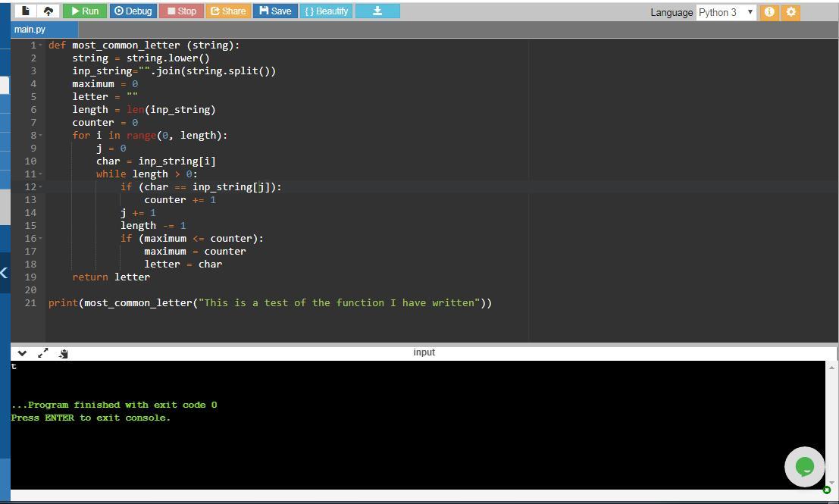Beautify the code formatting
Screen dimensions: 839x504
326,11
